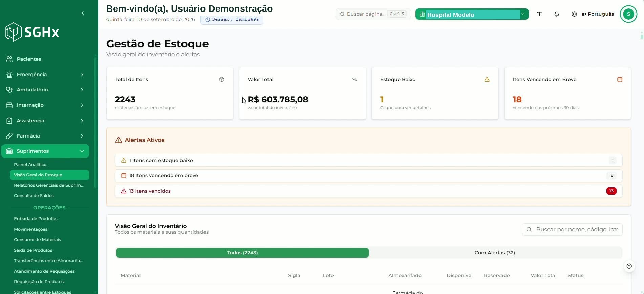Viewport: 644px width, 294px height.
Task: Open Relatórios Gerenciais de Suprimentos
Action: tap(49, 185)
